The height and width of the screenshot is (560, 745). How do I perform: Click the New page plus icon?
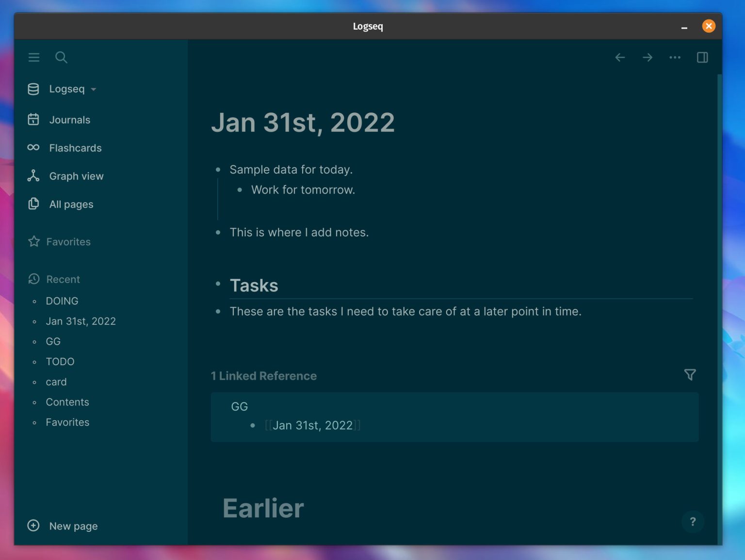pos(33,526)
